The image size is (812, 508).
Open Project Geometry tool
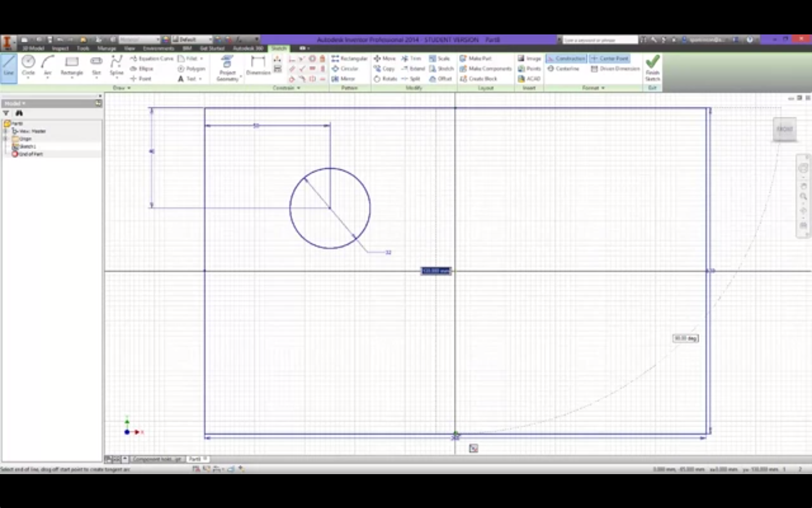227,68
